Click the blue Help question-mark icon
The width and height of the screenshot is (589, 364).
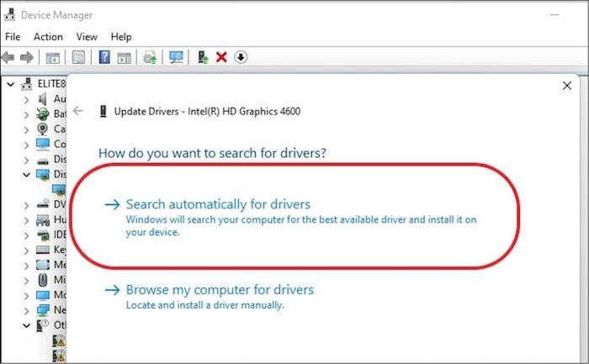coord(104,57)
